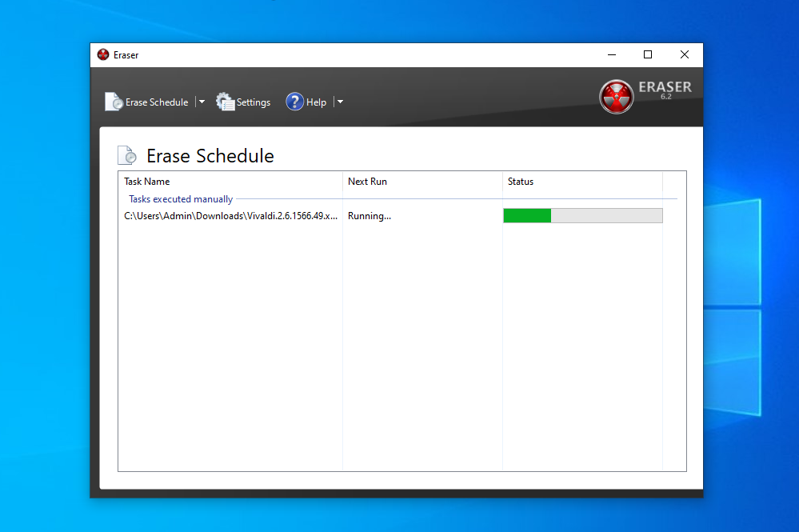
Task: Click the green task progress bar
Action: [x=582, y=216]
